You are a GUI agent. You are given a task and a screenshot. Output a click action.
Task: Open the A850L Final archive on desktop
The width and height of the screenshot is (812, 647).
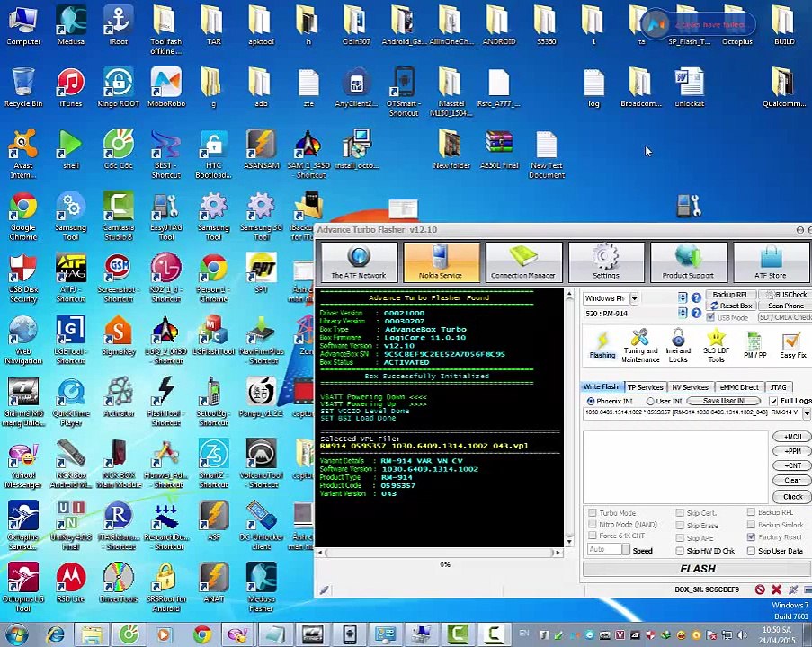point(499,149)
